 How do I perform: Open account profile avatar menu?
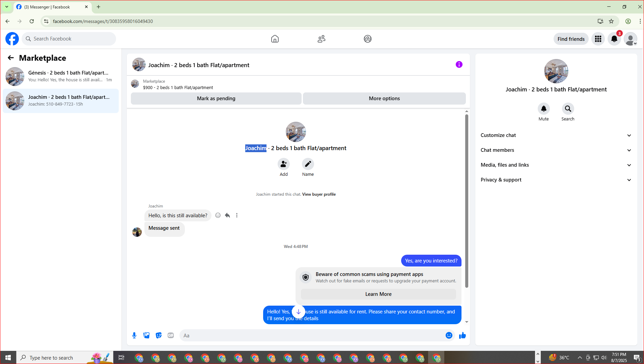[x=631, y=39]
